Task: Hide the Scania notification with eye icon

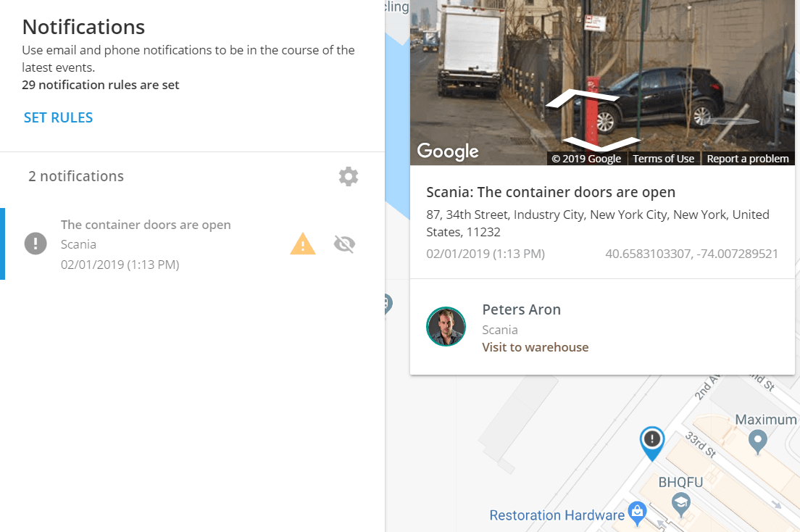Action: pos(344,244)
